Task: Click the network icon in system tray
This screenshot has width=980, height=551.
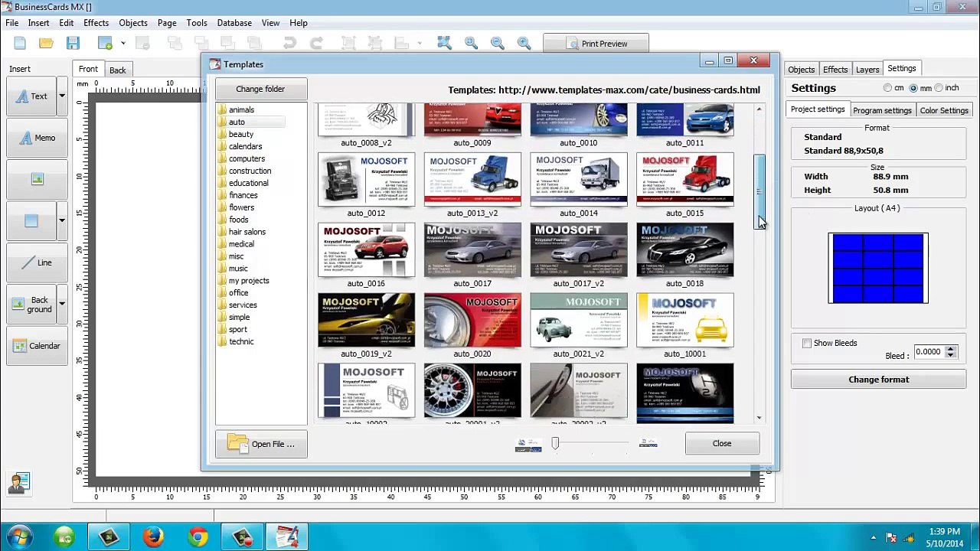Action: pyautogui.click(x=910, y=537)
